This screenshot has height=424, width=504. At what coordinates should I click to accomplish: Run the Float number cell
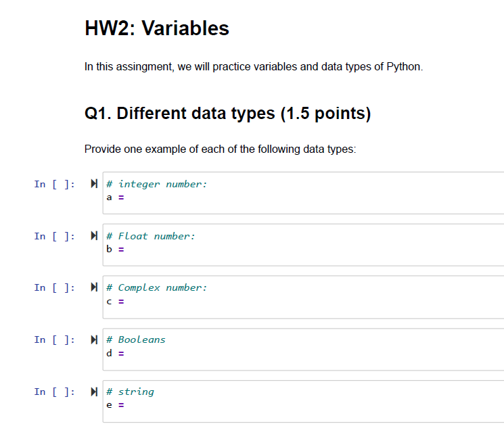coord(94,236)
